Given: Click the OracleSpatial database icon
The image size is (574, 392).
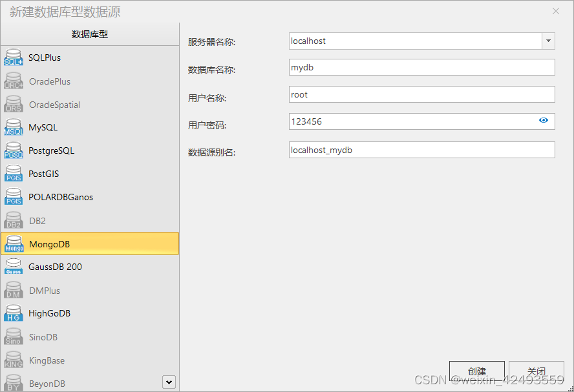Looking at the screenshot, I should 14,104.
